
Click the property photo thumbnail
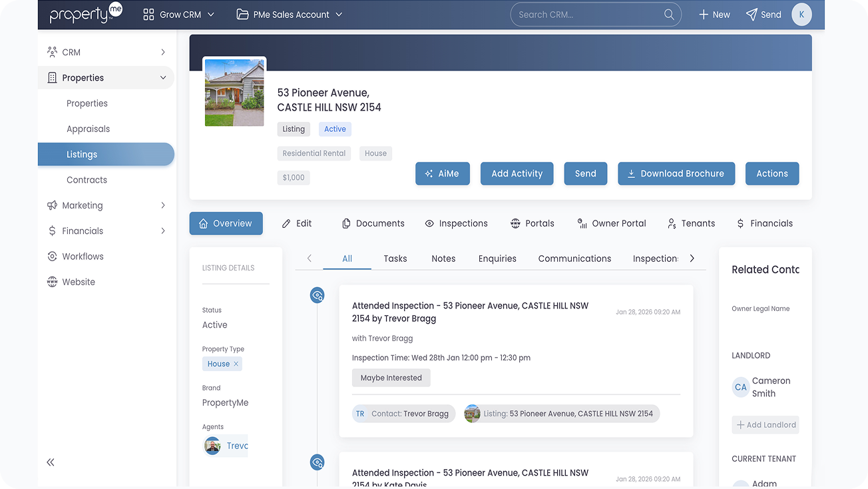coord(234,93)
